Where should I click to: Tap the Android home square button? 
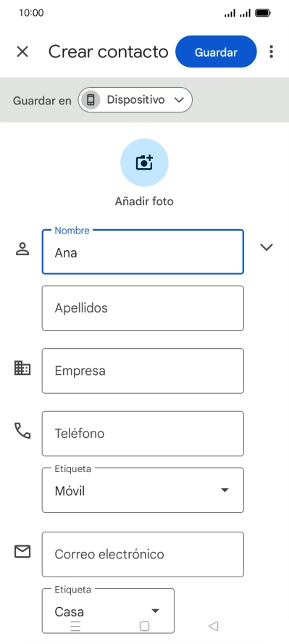[144, 626]
